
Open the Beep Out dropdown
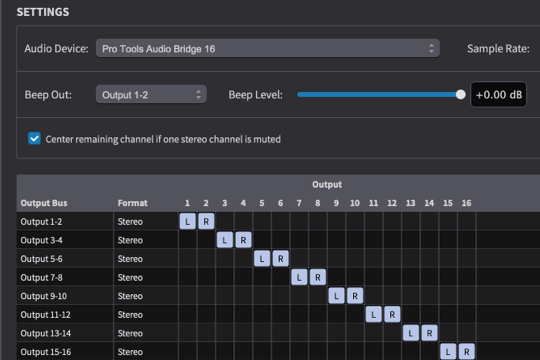click(151, 95)
